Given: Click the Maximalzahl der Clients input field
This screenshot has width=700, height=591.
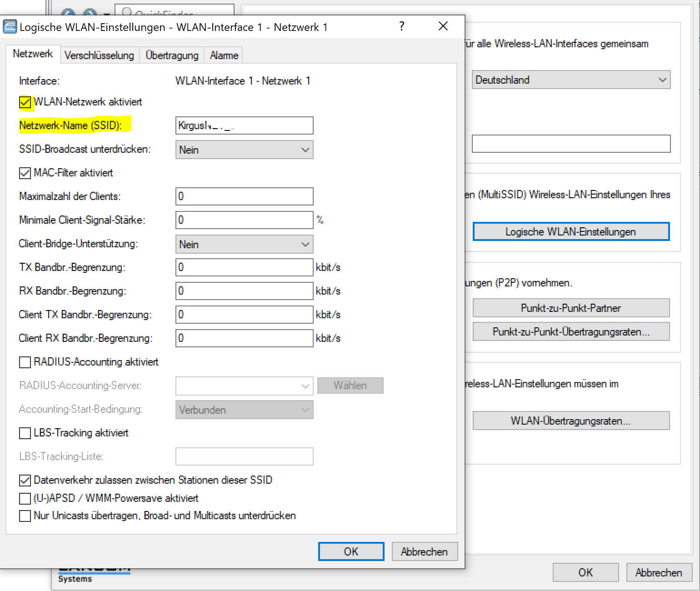Looking at the screenshot, I should pos(244,196).
